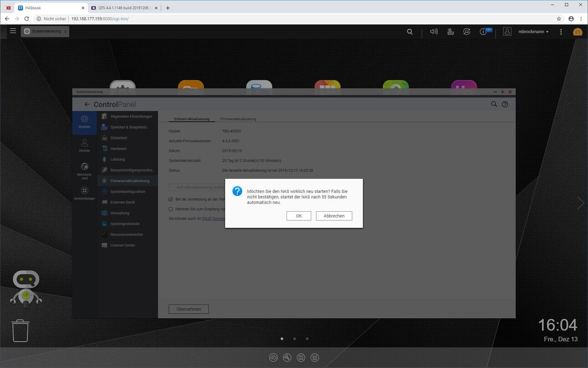Reload page in browser toolbar
The image size is (588, 368).
pyautogui.click(x=27, y=19)
